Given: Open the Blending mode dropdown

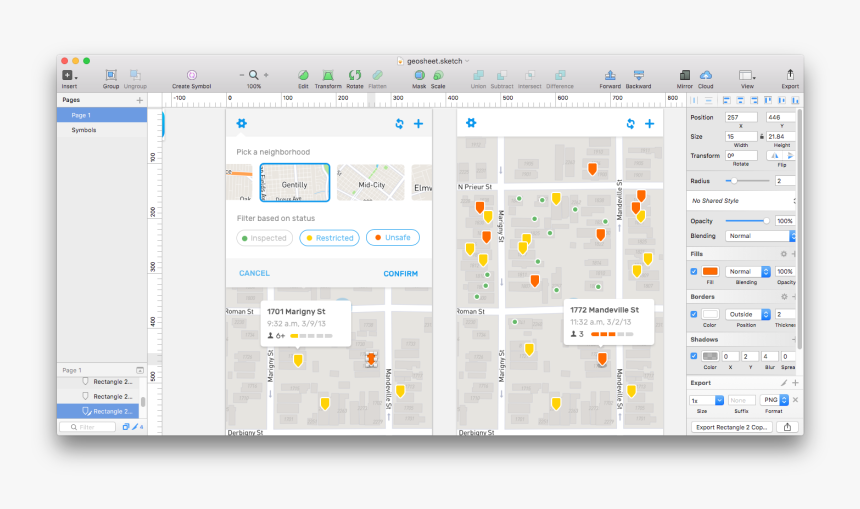Looking at the screenshot, I should (760, 236).
